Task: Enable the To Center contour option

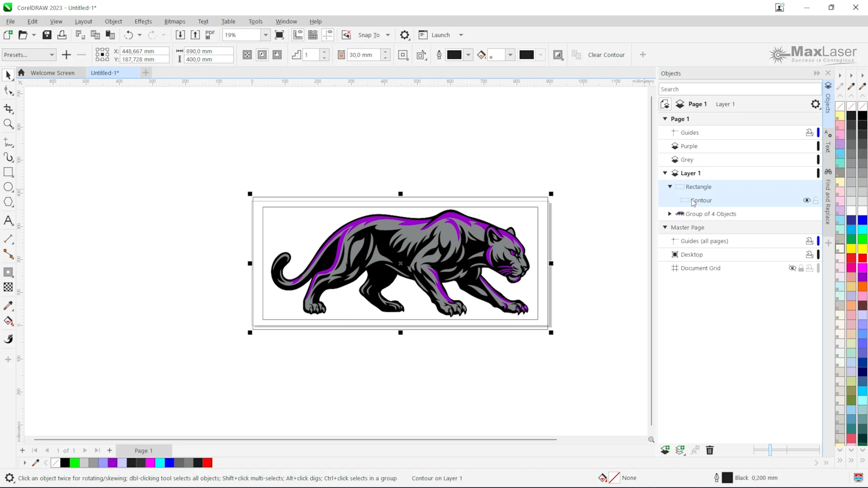Action: pos(247,55)
